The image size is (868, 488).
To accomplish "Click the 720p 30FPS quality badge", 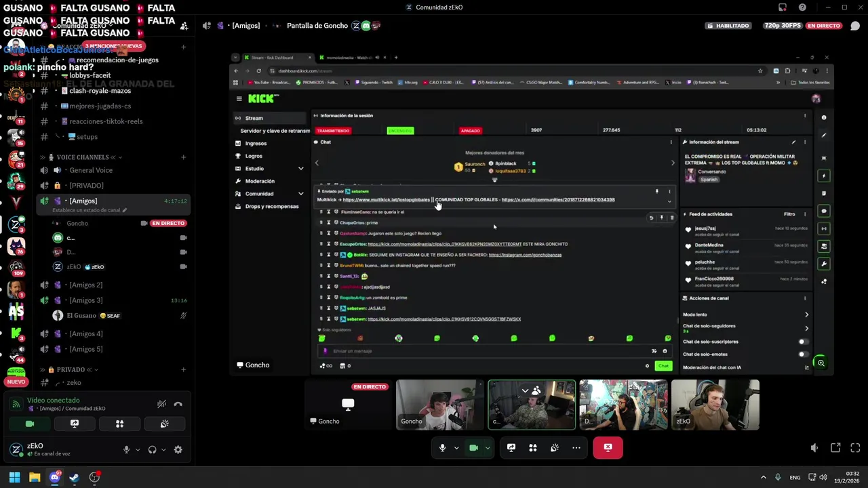I will tap(781, 26).
